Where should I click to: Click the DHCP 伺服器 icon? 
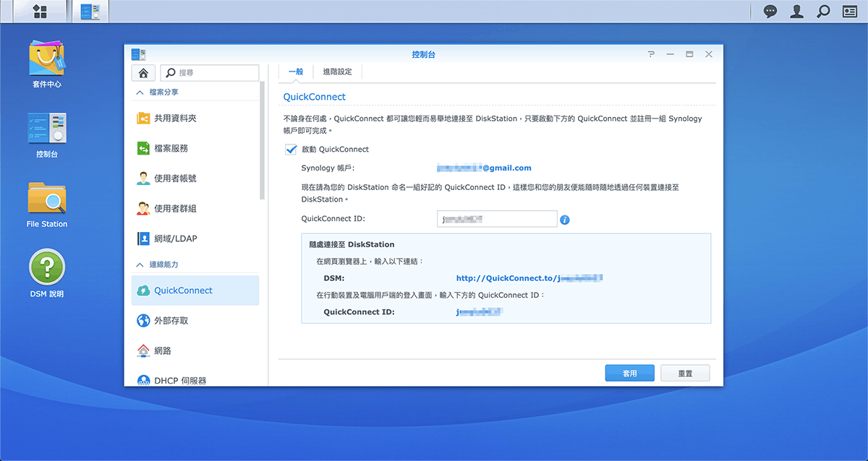coord(143,380)
